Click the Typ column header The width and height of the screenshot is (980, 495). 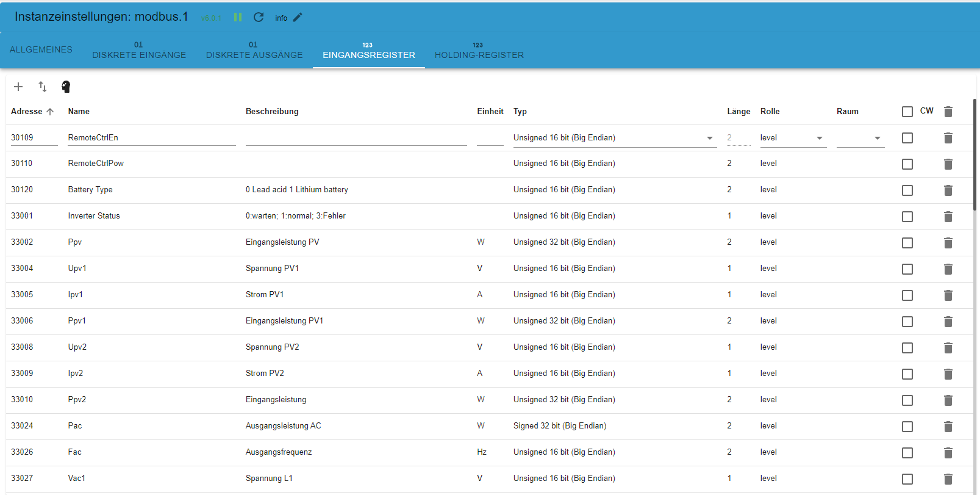click(520, 111)
